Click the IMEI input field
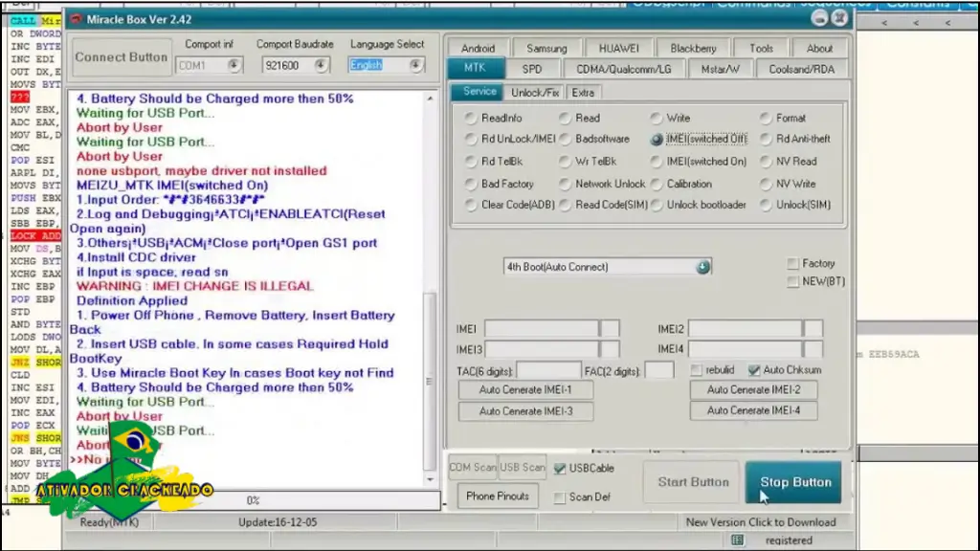Screen dimensions: 980x551 point(542,329)
